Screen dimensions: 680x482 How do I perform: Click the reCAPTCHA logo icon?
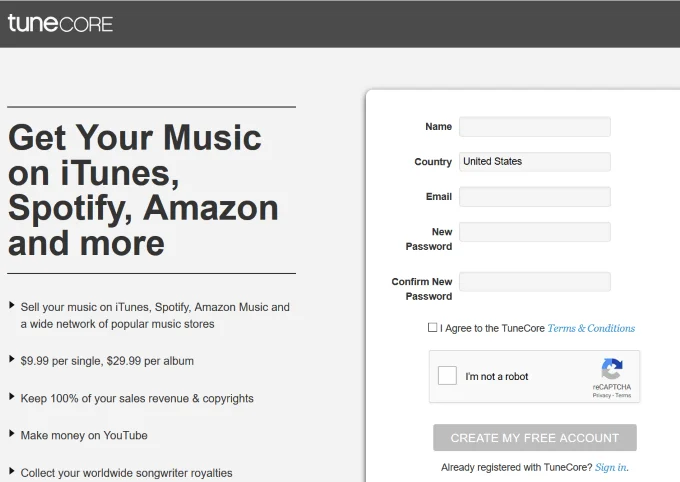(612, 368)
